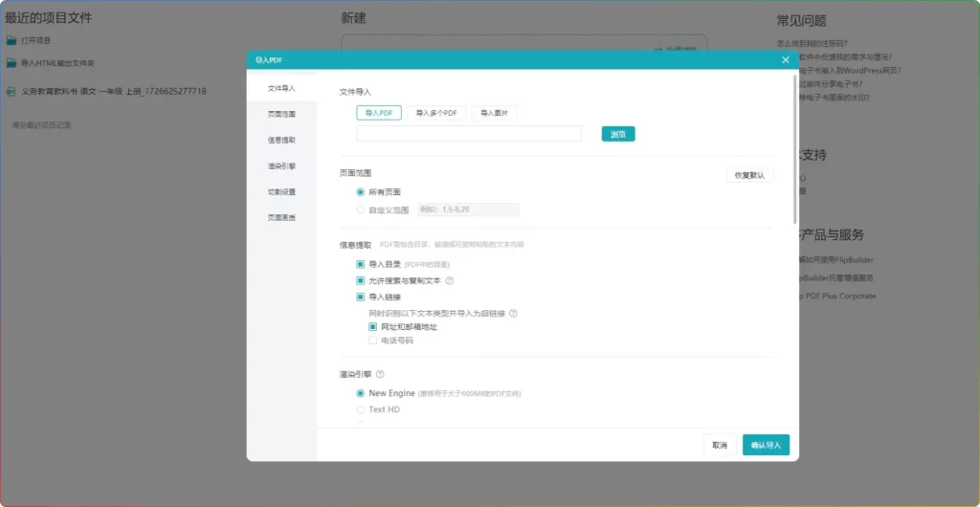The image size is (980, 507).
Task: Close the 导入PDF dialog with the X
Action: tap(786, 59)
